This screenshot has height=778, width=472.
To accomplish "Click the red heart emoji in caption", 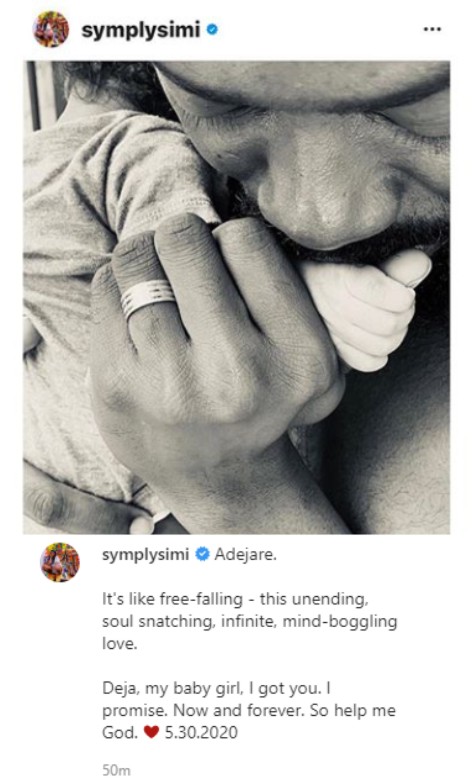I will [151, 732].
